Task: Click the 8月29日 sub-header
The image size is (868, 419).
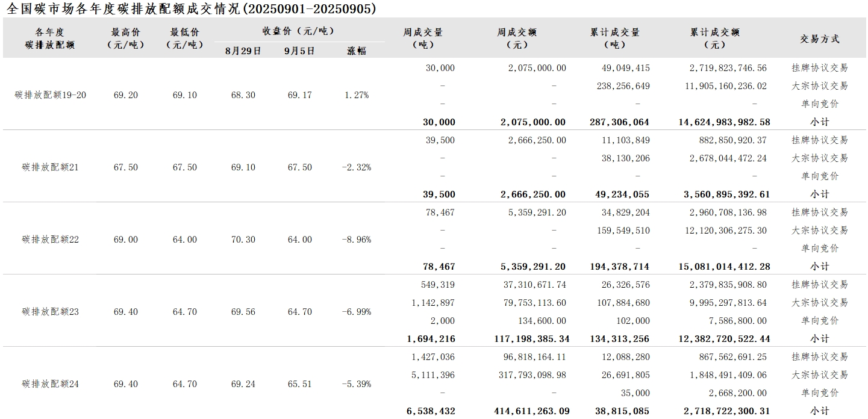Action: point(243,51)
